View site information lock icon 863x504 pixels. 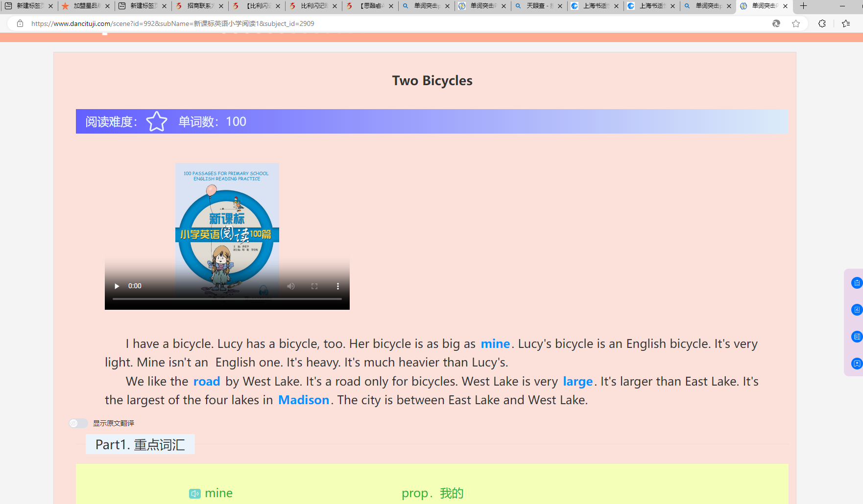[x=20, y=23]
